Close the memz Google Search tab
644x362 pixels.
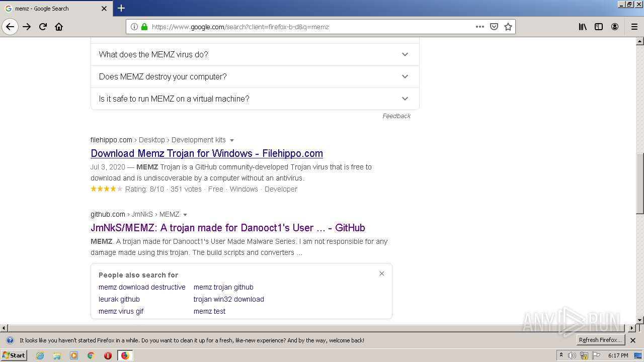coord(104,9)
